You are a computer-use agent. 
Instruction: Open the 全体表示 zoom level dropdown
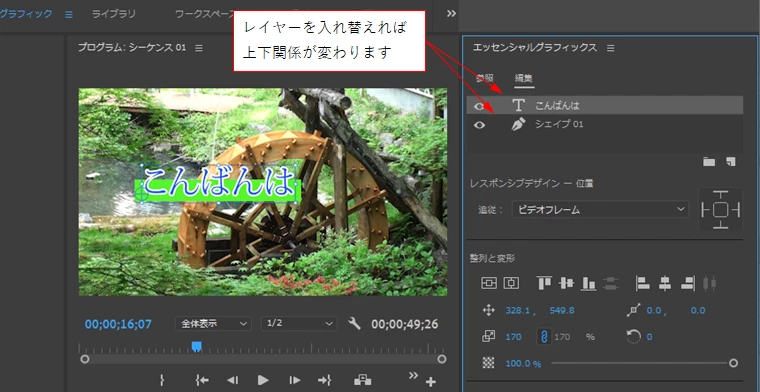213,324
